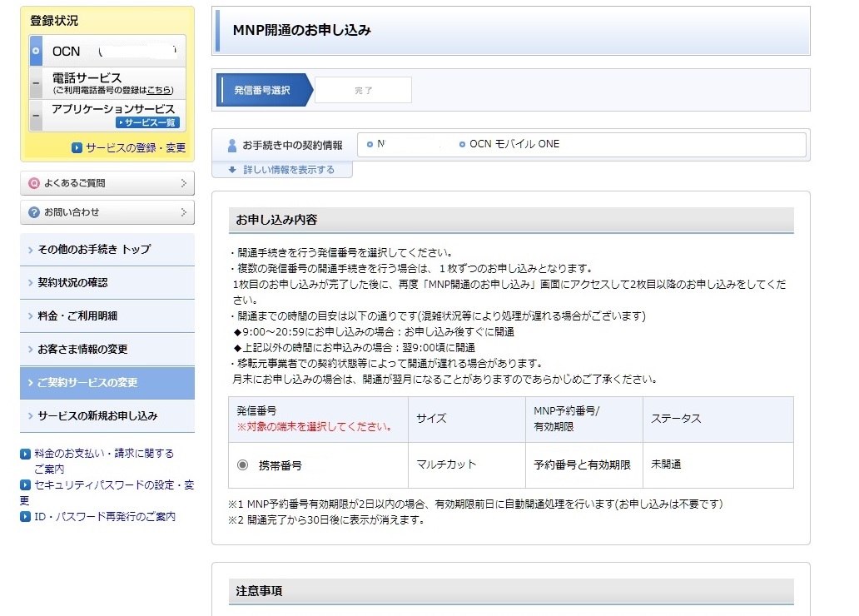Select the 携帯番号 radio button
This screenshot has height=616, width=859.
pos(243,465)
